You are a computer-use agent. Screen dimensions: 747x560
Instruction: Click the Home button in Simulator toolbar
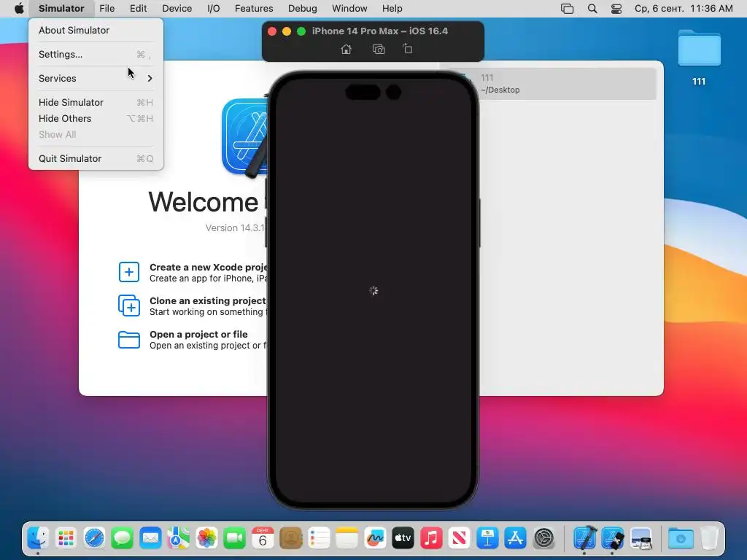(x=347, y=49)
